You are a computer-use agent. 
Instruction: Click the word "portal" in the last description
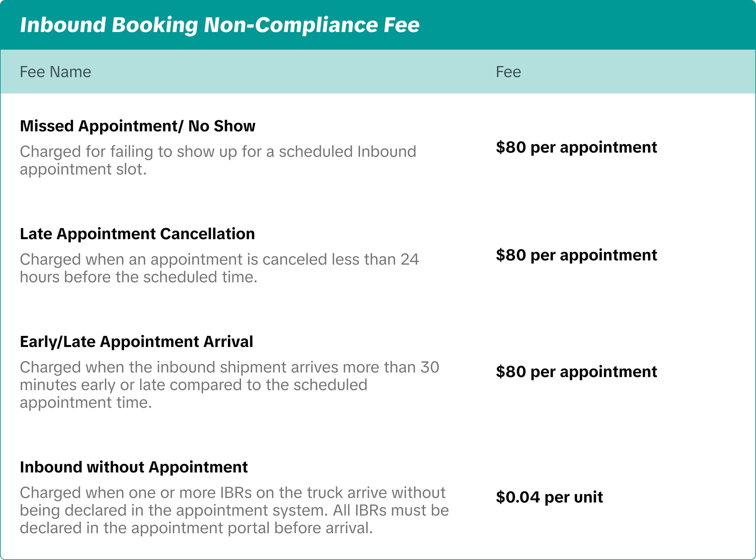(x=250, y=528)
